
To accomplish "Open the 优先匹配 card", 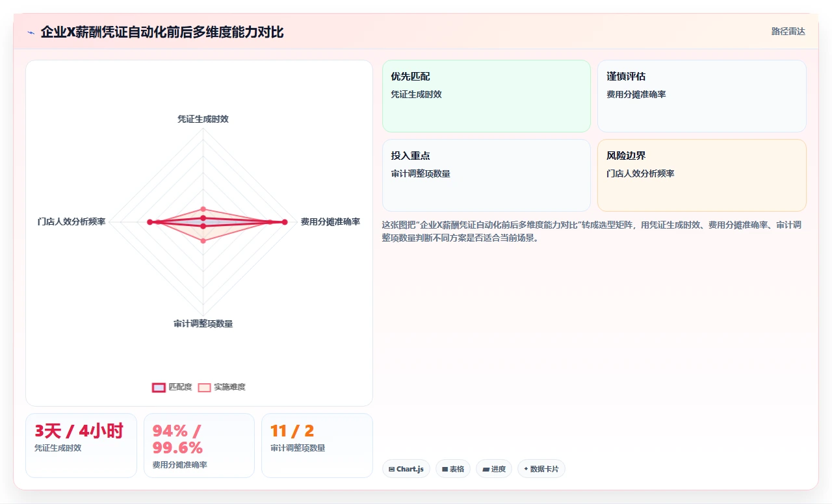I will tap(486, 96).
